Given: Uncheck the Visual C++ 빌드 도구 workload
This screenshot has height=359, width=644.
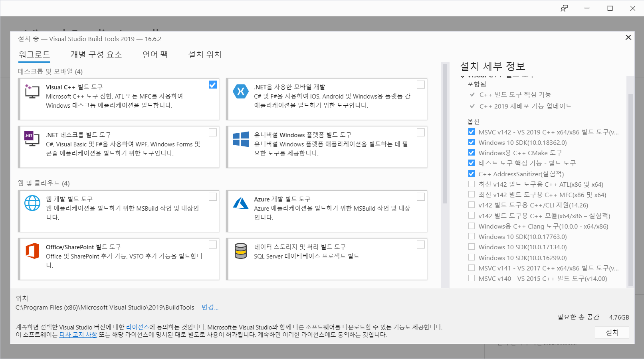Looking at the screenshot, I should point(213,85).
